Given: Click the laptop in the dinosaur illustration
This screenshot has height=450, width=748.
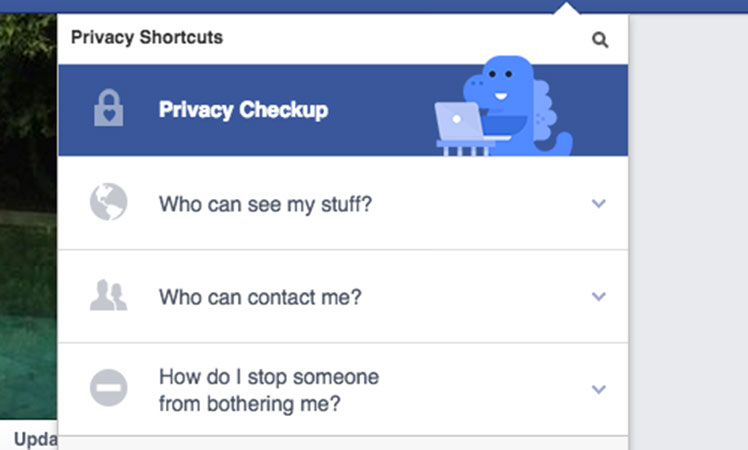Looking at the screenshot, I should coord(461,123).
